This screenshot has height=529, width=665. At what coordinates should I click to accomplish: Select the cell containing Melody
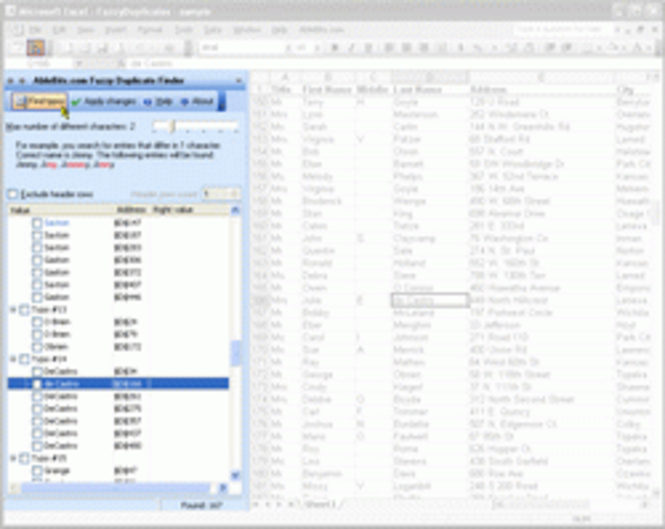[x=327, y=176]
